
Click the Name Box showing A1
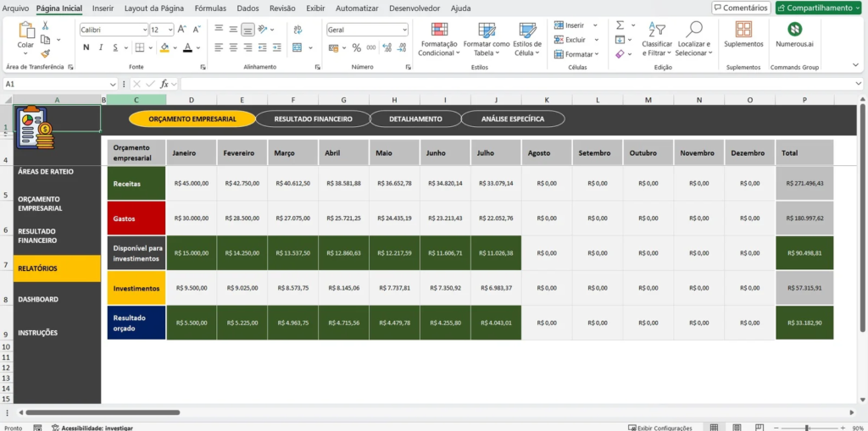[x=55, y=84]
